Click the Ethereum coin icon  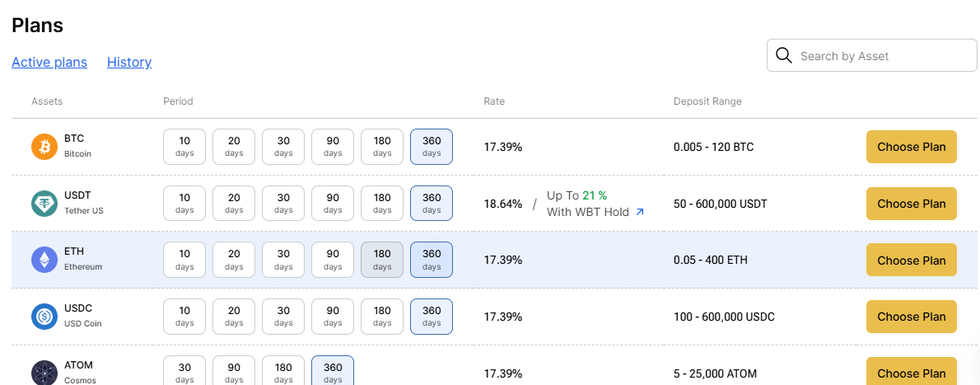pyautogui.click(x=44, y=260)
